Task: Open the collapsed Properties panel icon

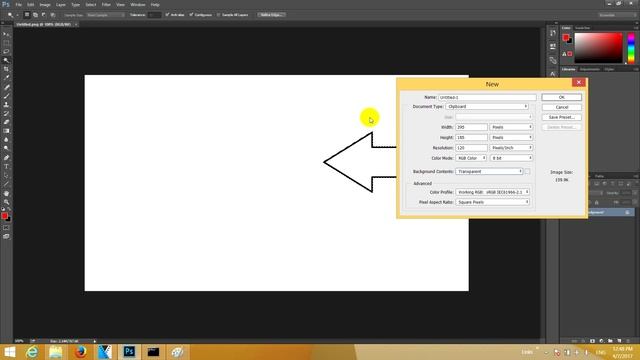Action: [x=553, y=47]
